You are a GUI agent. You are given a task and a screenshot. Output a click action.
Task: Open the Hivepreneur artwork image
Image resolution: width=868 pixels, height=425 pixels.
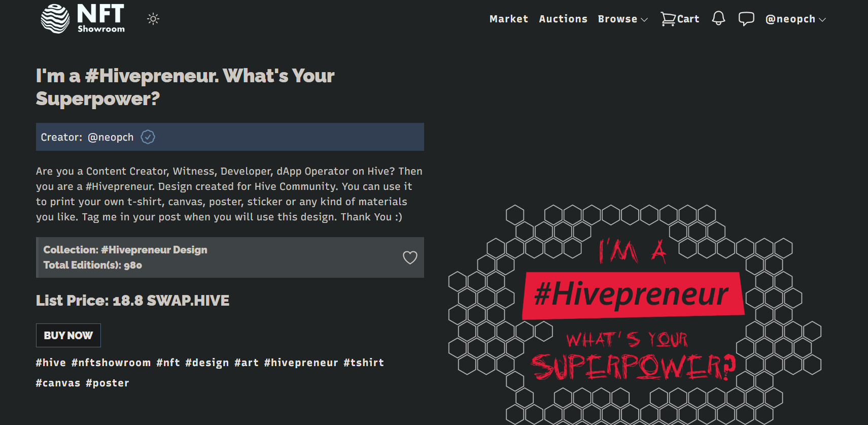pyautogui.click(x=635, y=314)
